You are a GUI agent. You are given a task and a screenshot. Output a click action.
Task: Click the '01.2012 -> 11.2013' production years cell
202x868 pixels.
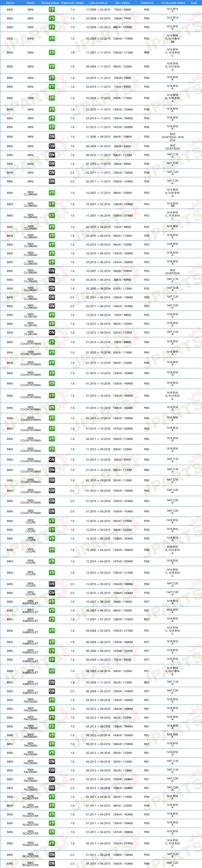98,127
